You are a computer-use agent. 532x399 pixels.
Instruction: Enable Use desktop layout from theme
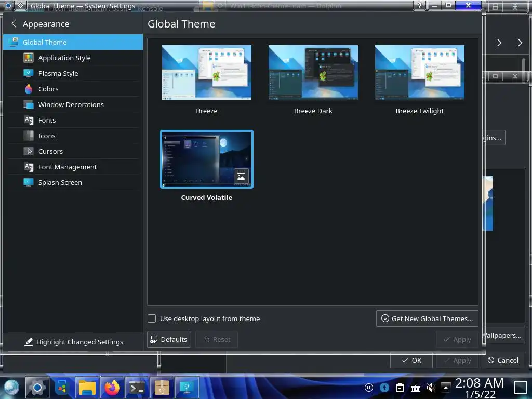(152, 318)
